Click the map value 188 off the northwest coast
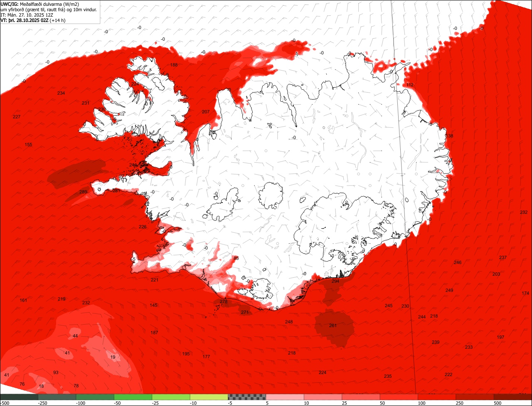Image resolution: width=532 pixels, height=406 pixels. [174, 65]
